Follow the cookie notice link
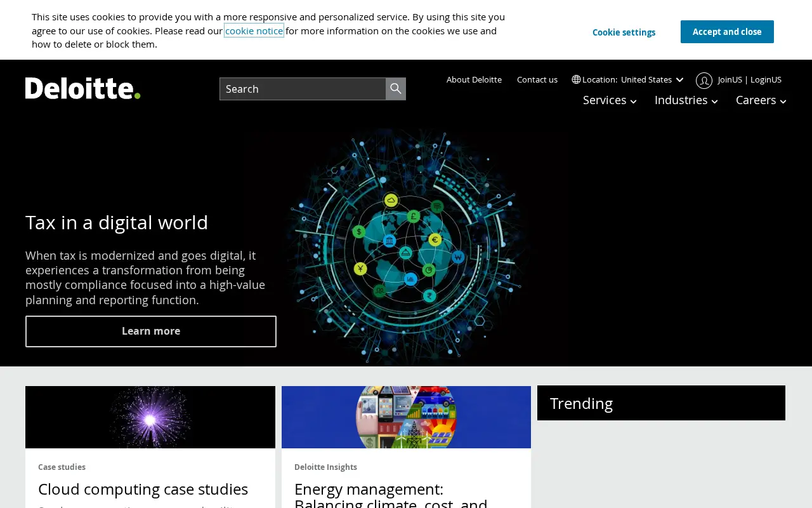 click(x=254, y=30)
